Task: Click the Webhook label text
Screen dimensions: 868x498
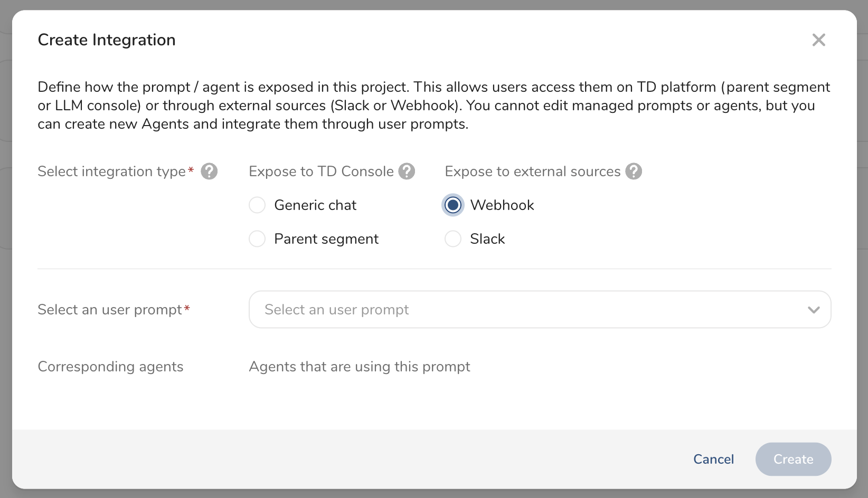Action: pos(502,205)
